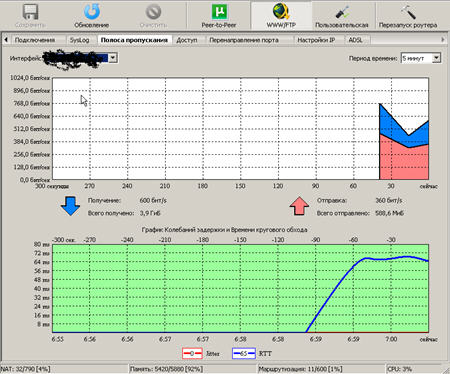Click the red Jitter legend swatch
This screenshot has height=374, width=450.
click(192, 353)
